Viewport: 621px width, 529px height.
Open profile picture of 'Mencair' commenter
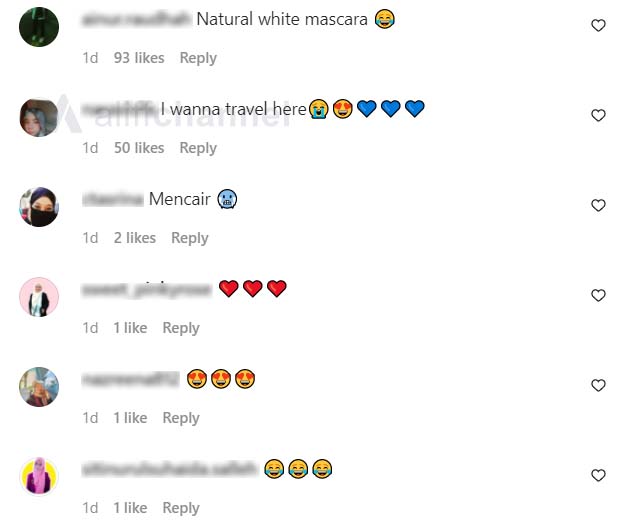tap(39, 207)
